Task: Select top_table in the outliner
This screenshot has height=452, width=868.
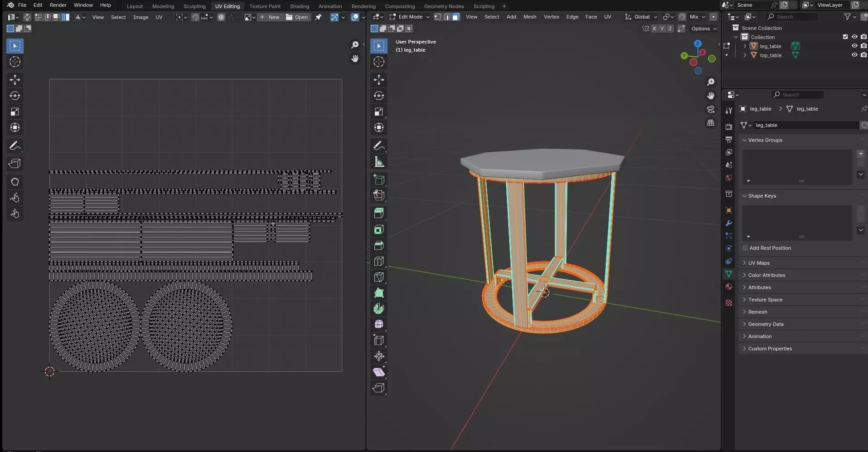Action: coord(771,55)
